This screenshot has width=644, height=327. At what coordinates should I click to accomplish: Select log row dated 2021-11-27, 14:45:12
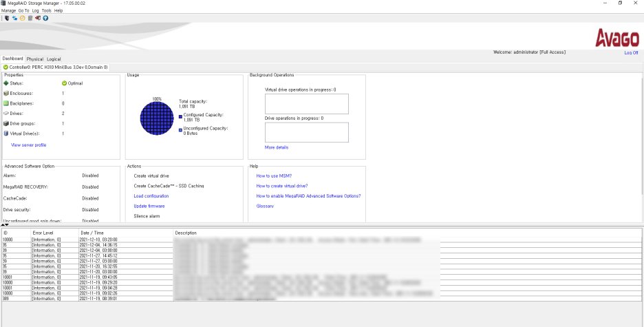[322, 255]
